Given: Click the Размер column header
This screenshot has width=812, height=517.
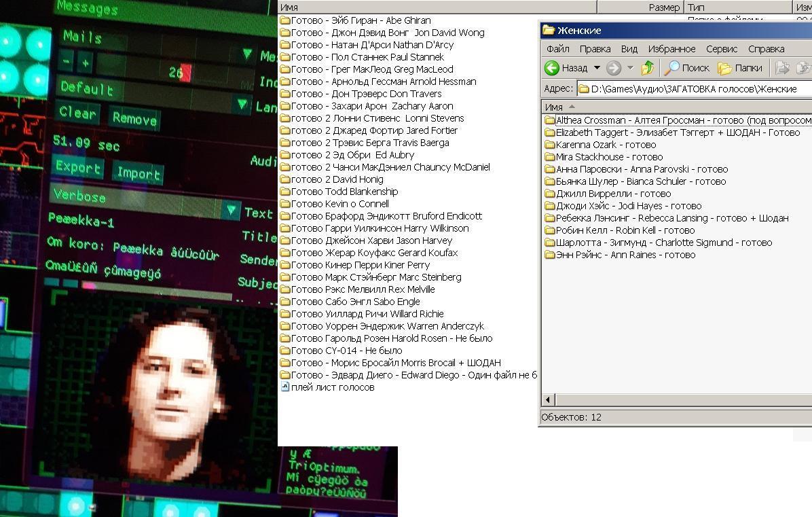Looking at the screenshot, I should pyautogui.click(x=640, y=7).
